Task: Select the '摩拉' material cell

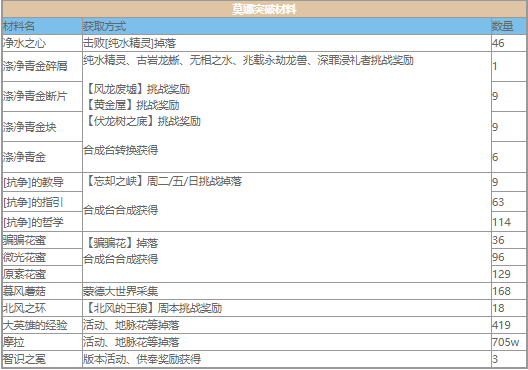Action: tap(42, 342)
